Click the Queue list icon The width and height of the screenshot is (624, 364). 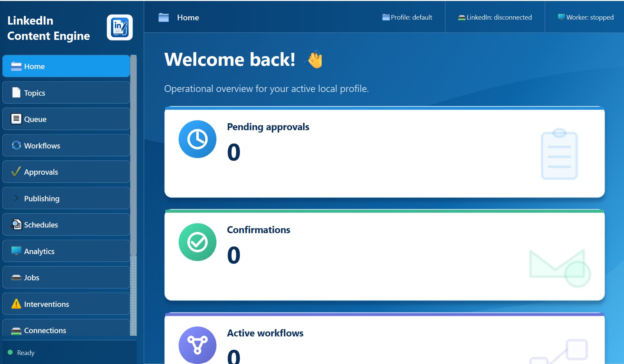point(16,119)
